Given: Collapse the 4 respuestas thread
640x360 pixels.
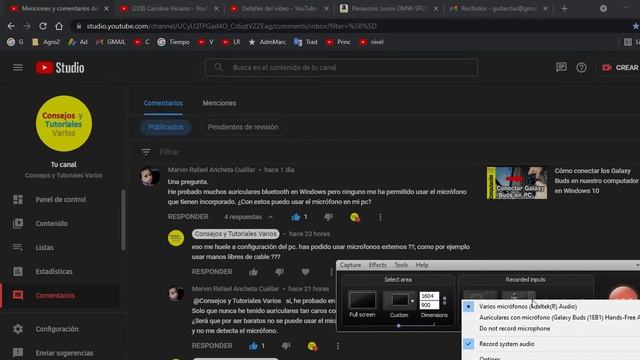Looking at the screenshot, I should pos(249,217).
